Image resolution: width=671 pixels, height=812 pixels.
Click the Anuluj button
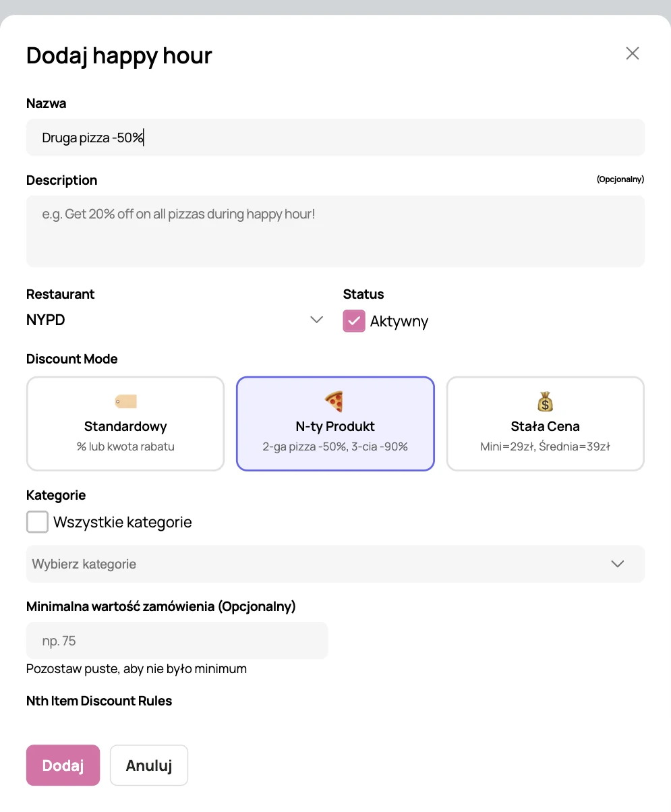149,765
